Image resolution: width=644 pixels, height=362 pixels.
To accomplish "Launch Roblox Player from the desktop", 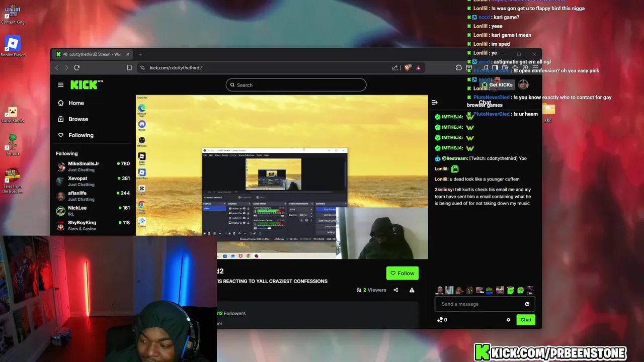I will [x=12, y=46].
